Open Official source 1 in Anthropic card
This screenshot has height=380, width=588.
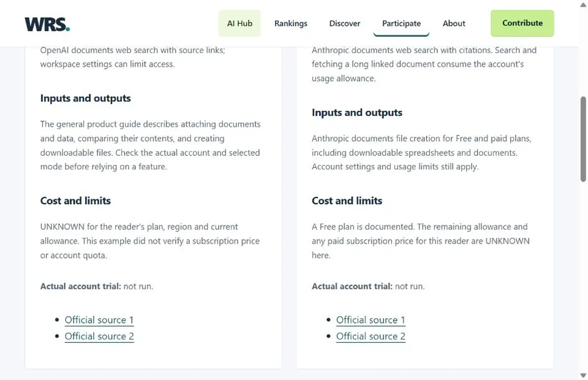371,320
